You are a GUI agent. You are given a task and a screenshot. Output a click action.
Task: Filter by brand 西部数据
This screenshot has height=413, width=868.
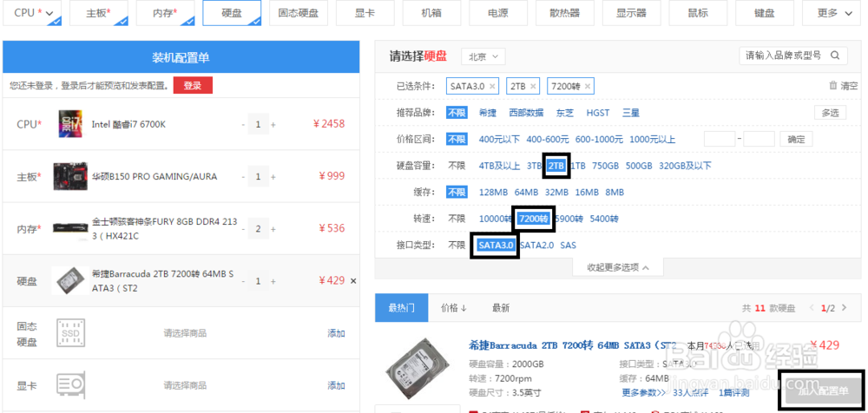tap(526, 113)
